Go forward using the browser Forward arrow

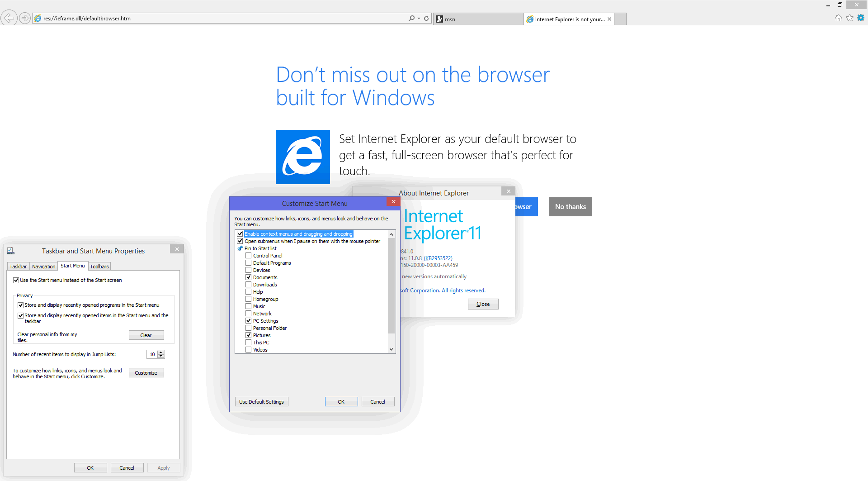[25, 18]
